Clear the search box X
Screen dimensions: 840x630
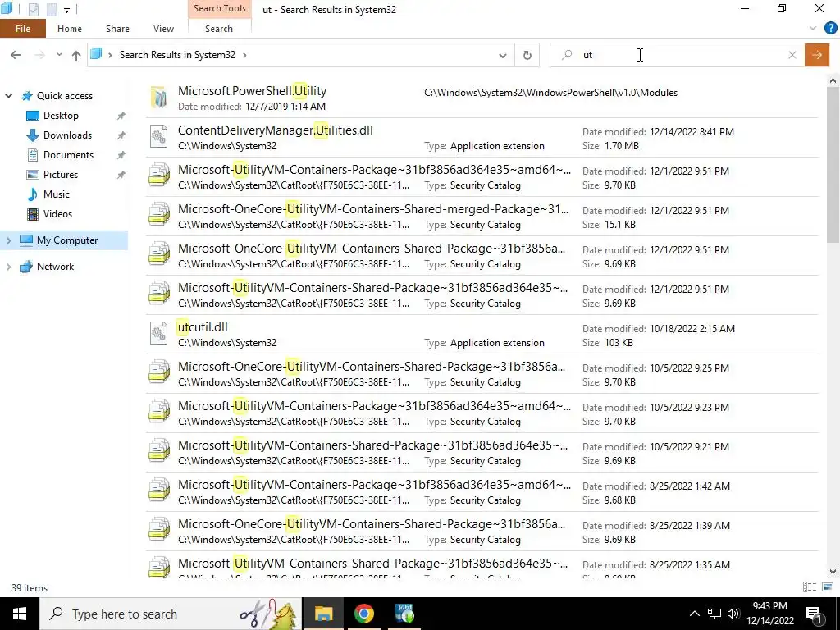pyautogui.click(x=792, y=55)
